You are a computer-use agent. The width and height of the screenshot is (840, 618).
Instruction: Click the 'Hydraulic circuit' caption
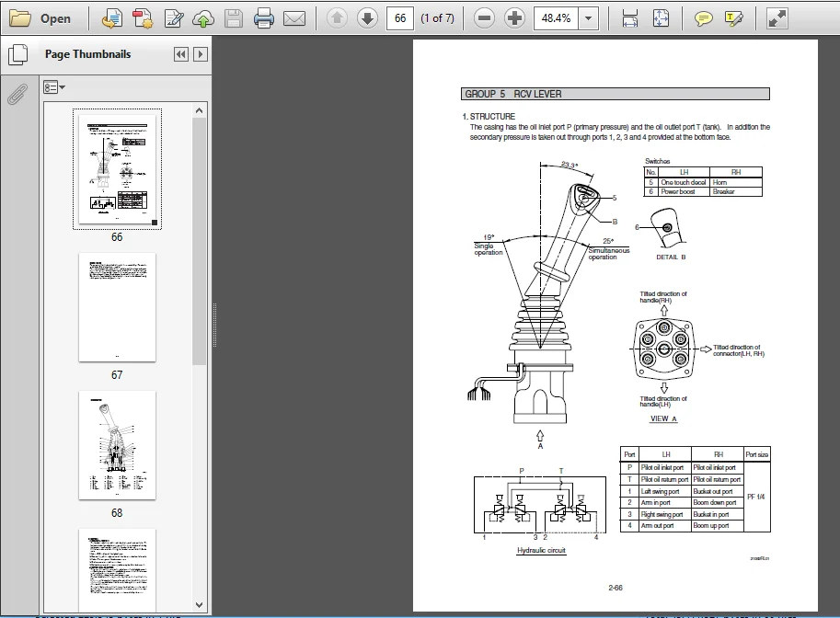541,550
